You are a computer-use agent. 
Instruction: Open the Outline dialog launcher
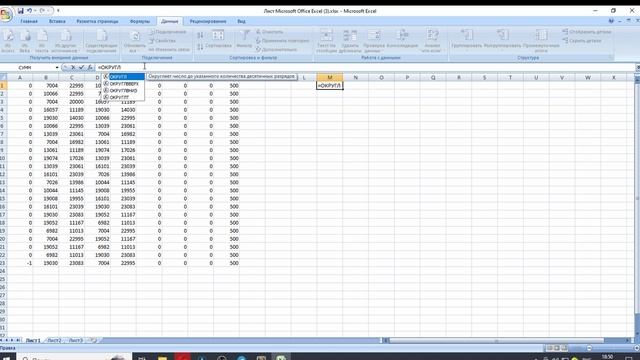[611, 58]
